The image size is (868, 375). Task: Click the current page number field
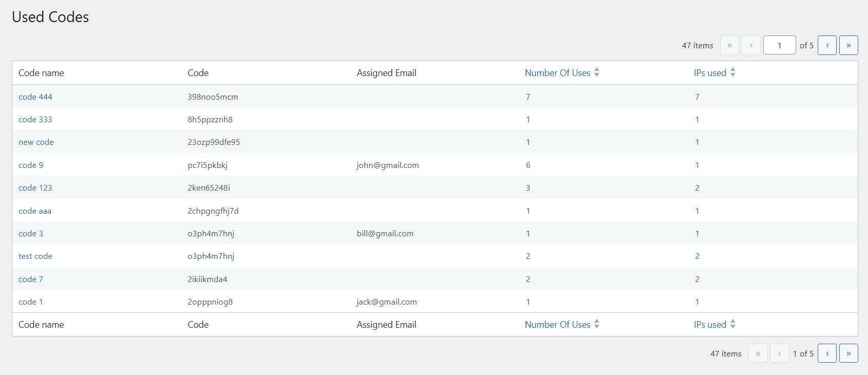coord(779,45)
